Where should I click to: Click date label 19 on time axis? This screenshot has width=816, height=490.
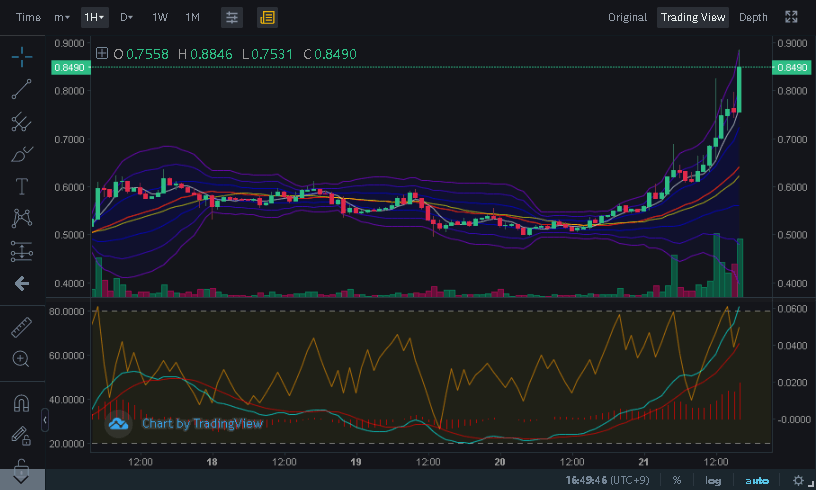356,462
